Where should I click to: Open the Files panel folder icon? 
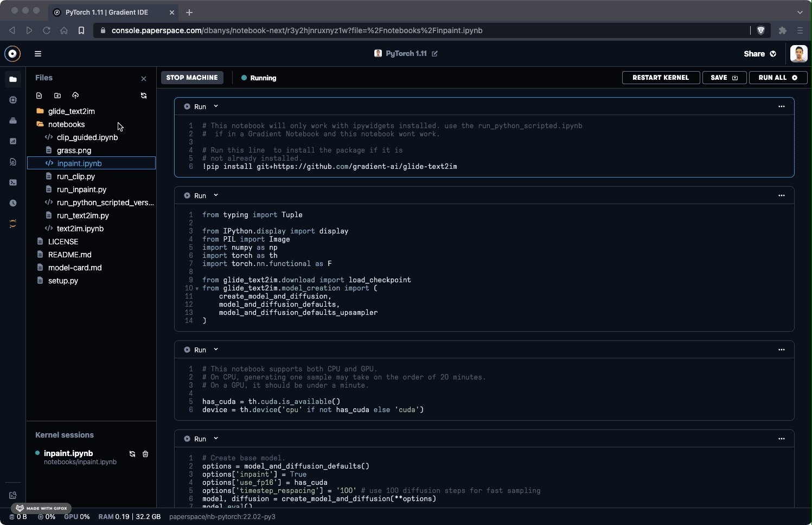pos(13,79)
